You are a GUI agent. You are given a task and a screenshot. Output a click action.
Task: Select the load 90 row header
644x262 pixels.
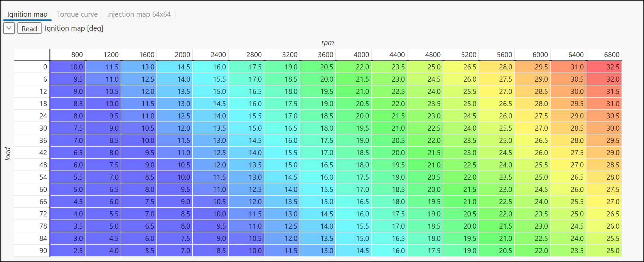point(32,251)
